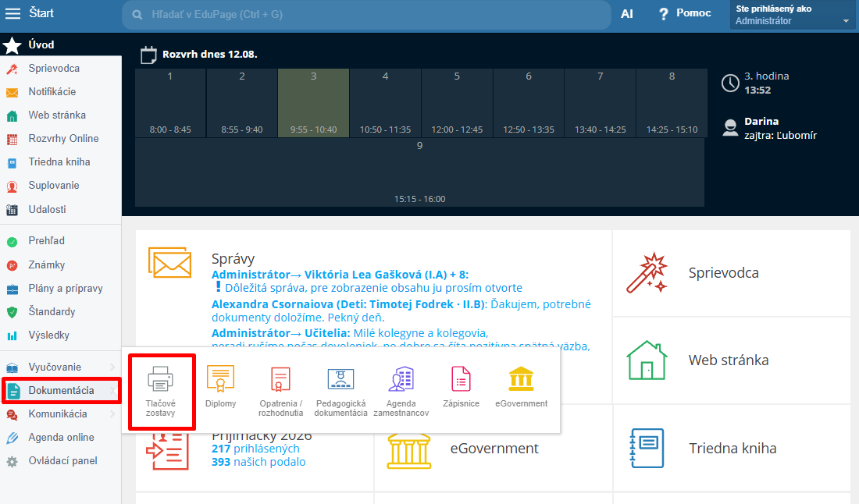Select Dokumentácia in the sidebar

(62, 390)
